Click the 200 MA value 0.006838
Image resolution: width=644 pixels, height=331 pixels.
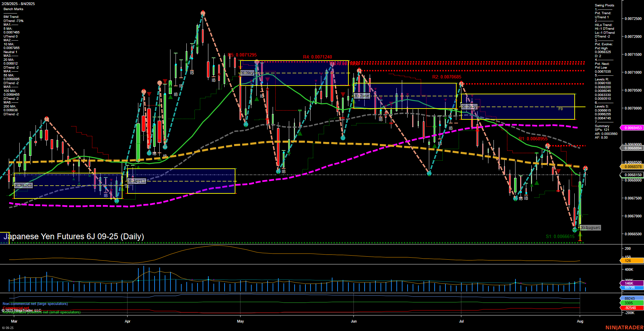[10, 110]
